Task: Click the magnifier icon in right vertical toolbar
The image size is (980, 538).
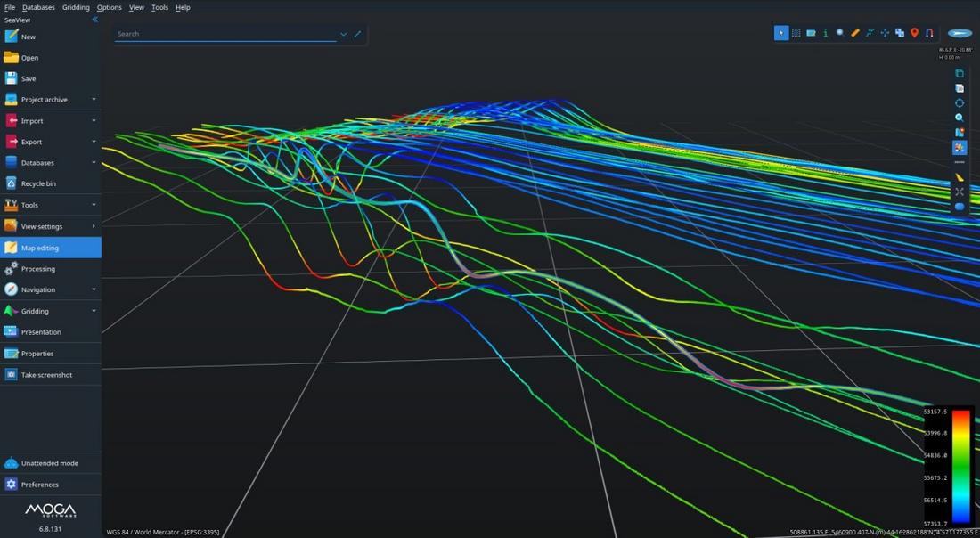Action: coord(960,118)
